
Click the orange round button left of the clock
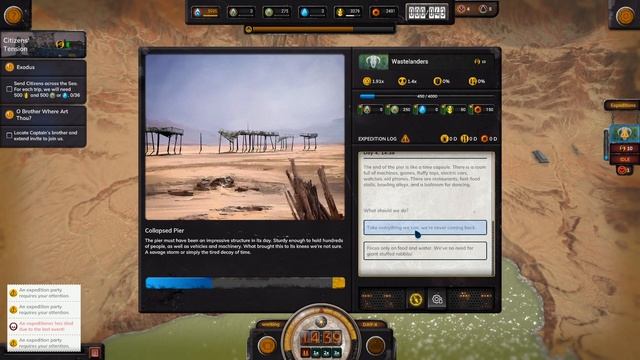coord(267,346)
